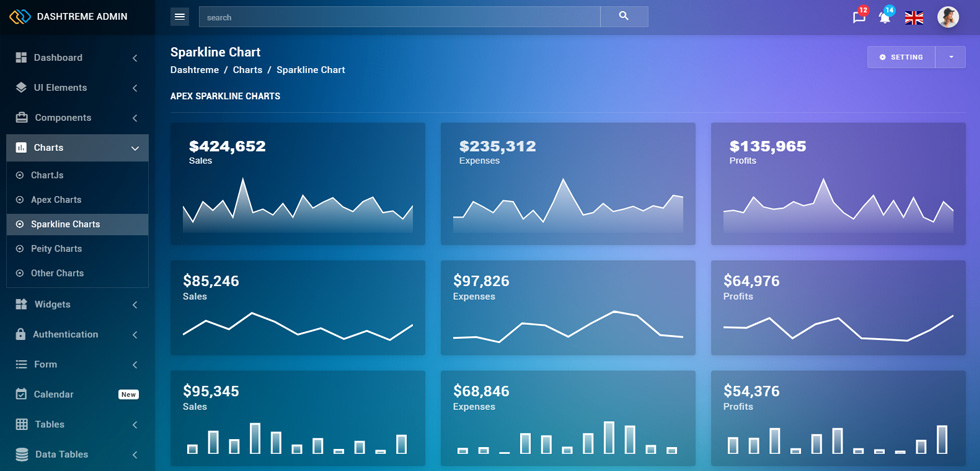Expand the Tables menu chevron
980x471 pixels.
[135, 425]
